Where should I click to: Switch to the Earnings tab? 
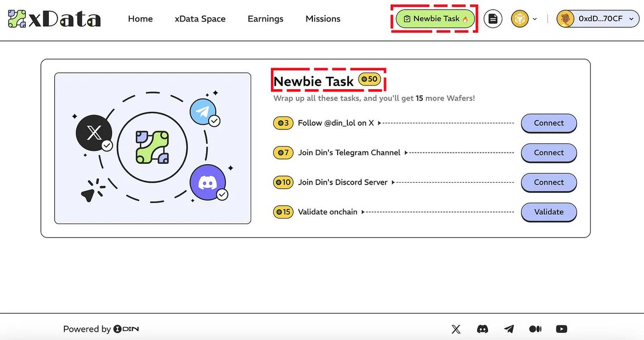coord(266,19)
